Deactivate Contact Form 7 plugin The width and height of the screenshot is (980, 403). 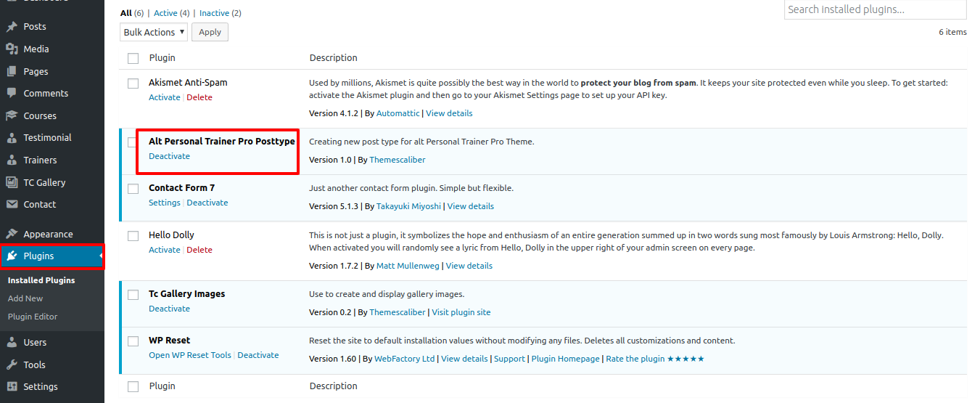pos(207,203)
